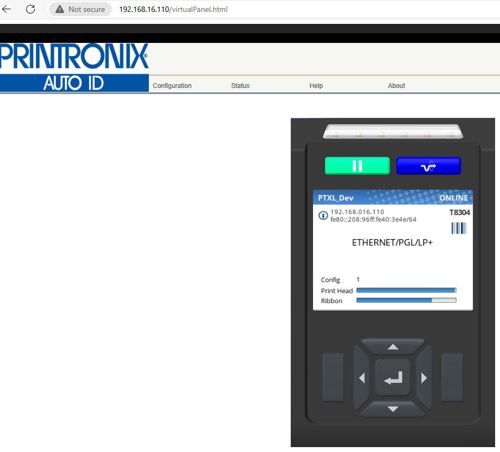500x452 pixels.
Task: Click the Config label on the display
Action: click(330, 280)
